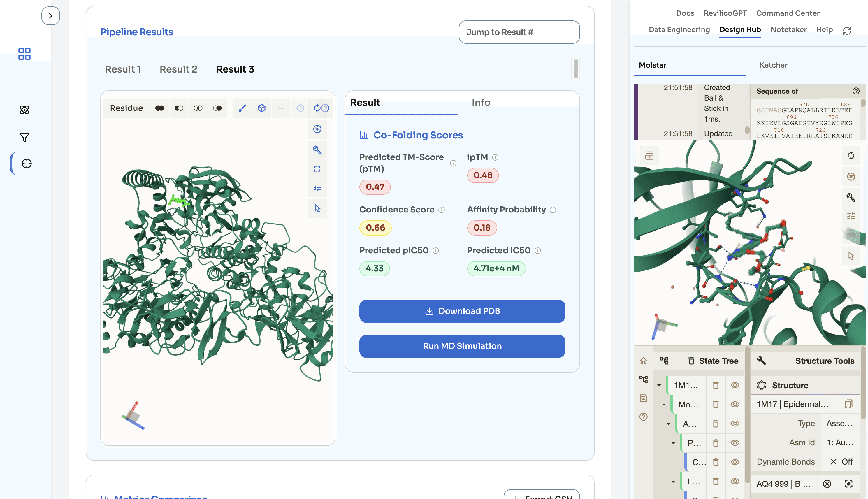868x499 pixels.
Task: Toggle Dynamic Bonds Off switch
Action: (841, 462)
